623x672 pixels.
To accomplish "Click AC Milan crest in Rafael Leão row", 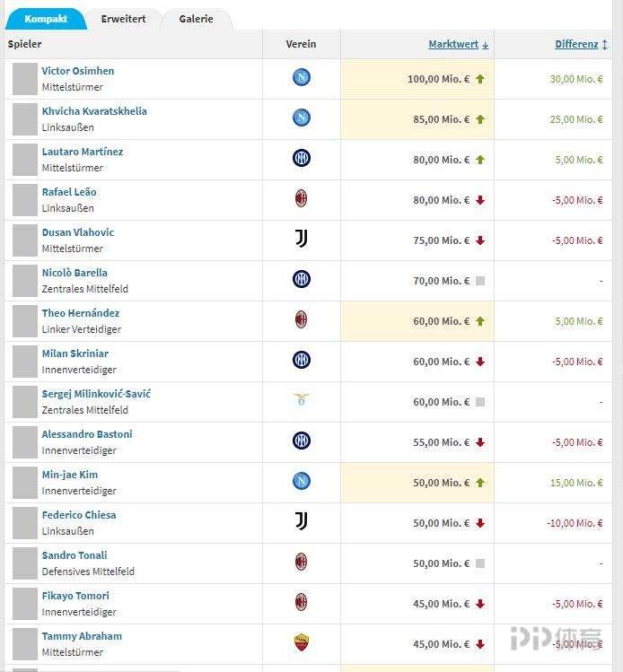I will [x=301, y=199].
